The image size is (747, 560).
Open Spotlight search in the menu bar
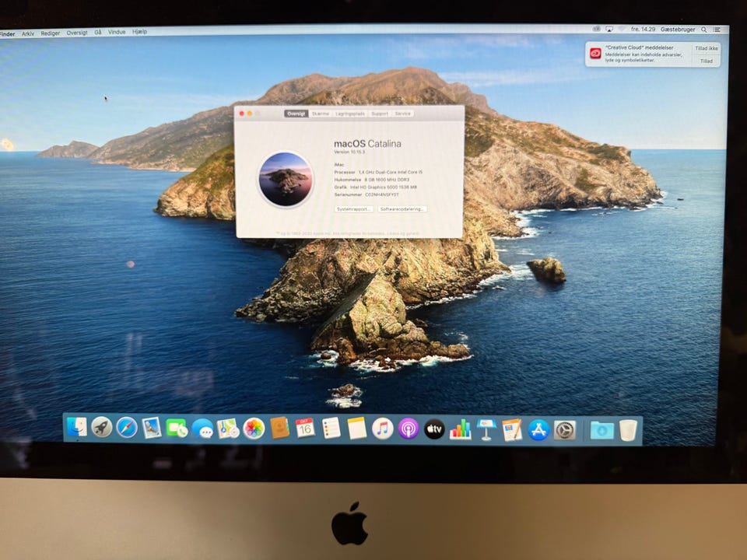click(x=703, y=30)
